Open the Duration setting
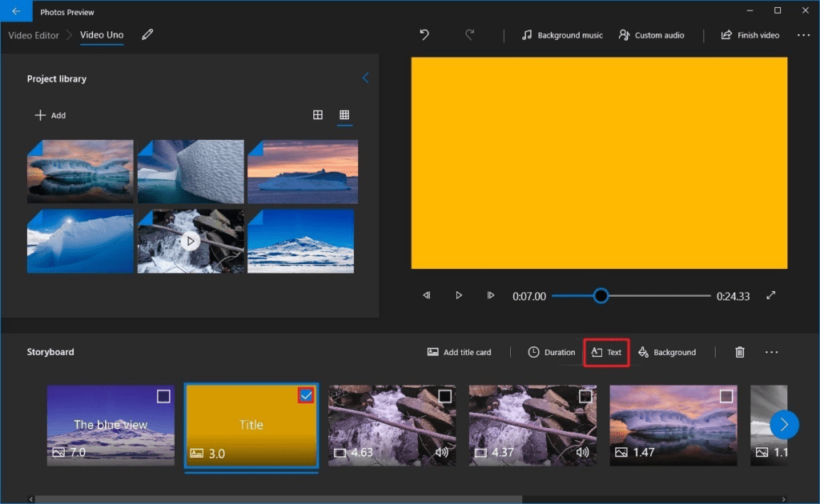 coord(552,352)
